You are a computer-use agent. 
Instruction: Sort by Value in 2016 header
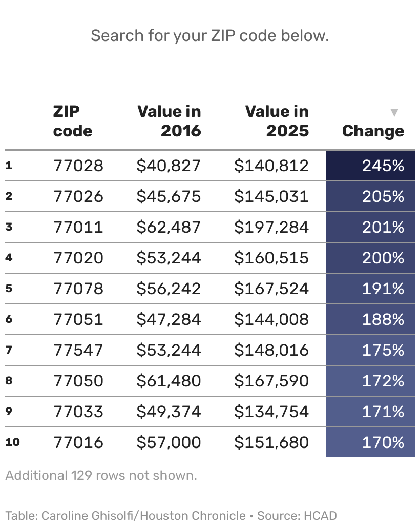pos(169,121)
